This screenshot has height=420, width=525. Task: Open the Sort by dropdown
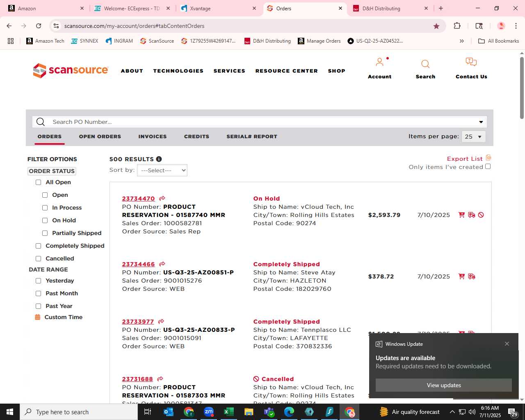(162, 170)
